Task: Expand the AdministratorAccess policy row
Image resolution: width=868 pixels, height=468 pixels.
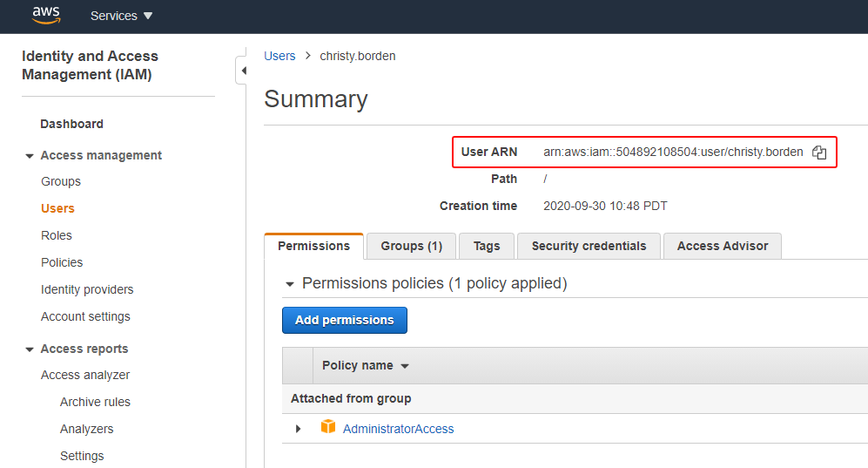Action: click(x=299, y=429)
